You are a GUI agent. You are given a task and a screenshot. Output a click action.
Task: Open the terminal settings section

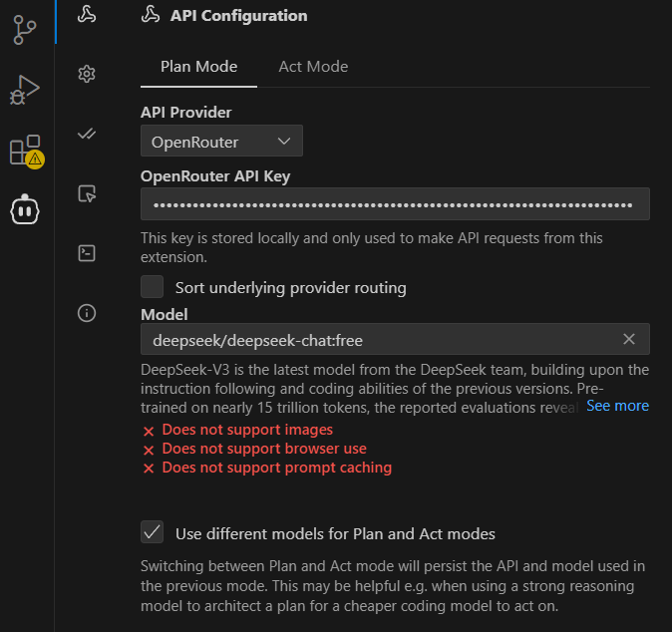87,253
